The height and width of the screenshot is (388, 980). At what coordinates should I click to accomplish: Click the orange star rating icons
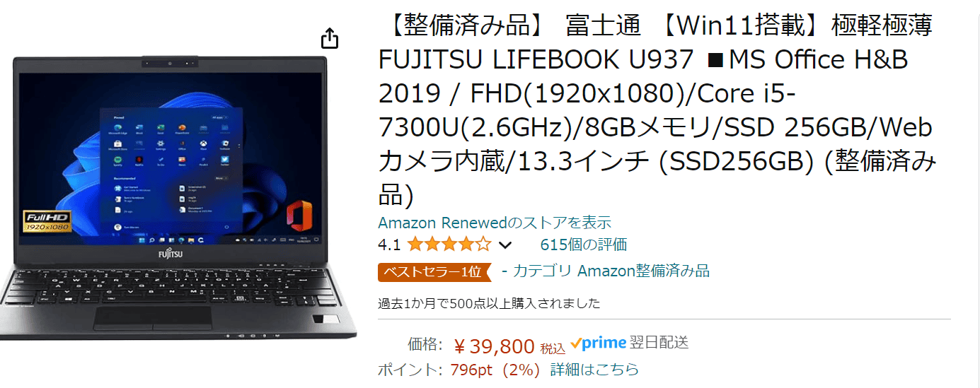(x=449, y=245)
